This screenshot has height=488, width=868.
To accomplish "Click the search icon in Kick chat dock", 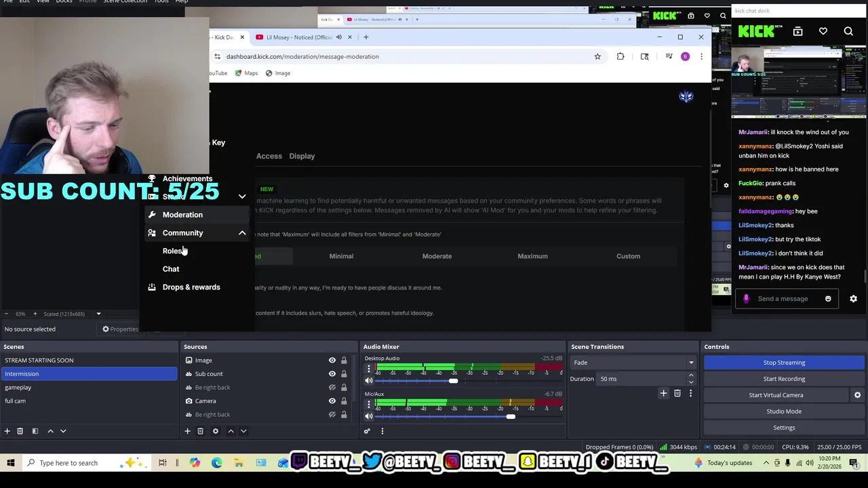I will pyautogui.click(x=848, y=31).
